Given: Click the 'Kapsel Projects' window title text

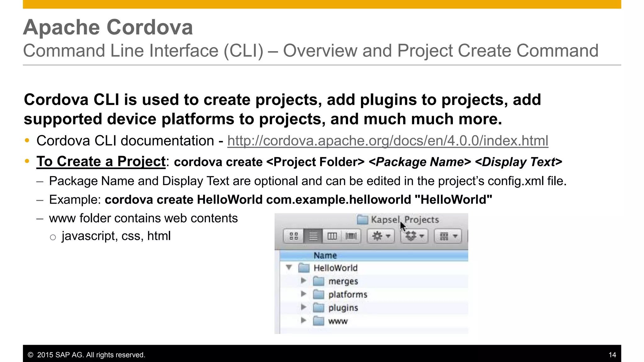Looking at the screenshot, I should point(405,219).
